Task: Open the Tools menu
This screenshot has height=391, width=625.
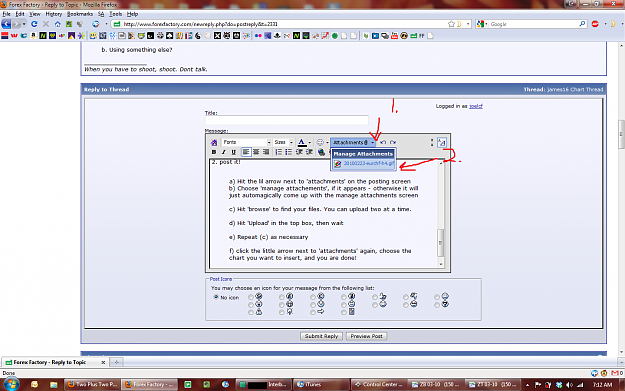Action: click(116, 14)
